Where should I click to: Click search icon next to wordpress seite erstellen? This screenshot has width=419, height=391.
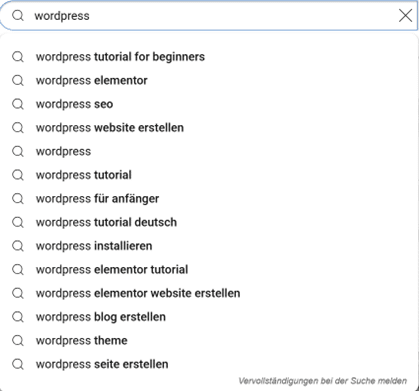pyautogui.click(x=18, y=364)
